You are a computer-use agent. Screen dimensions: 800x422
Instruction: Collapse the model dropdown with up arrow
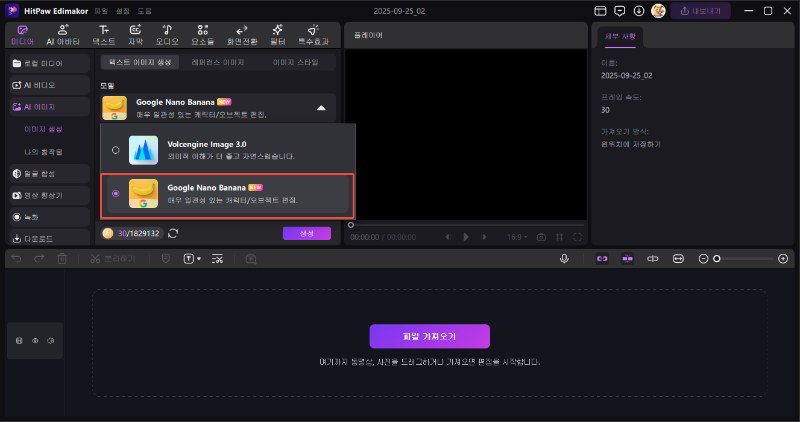[321, 108]
